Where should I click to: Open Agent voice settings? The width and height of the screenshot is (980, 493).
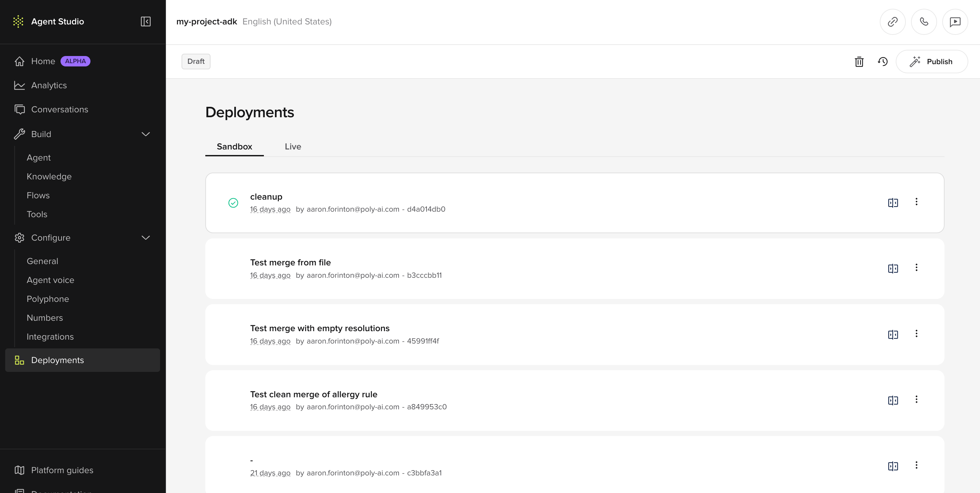point(50,280)
